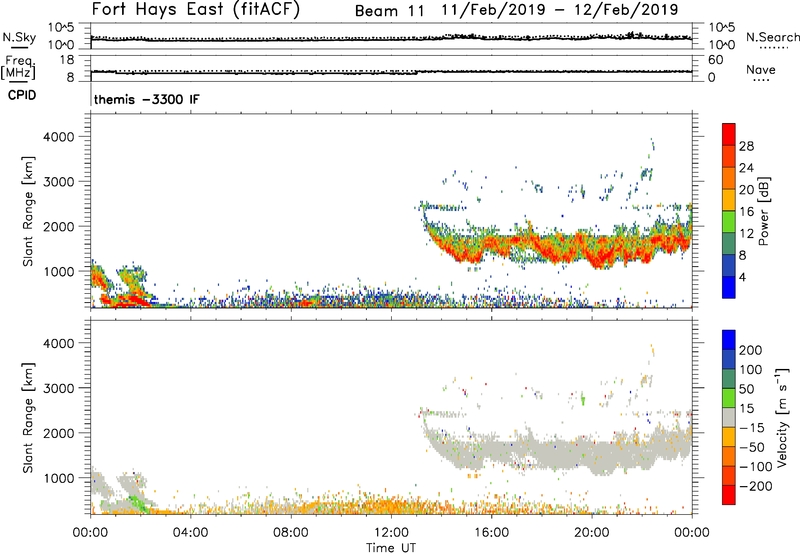
Task: Click the '4000' tick in power panel
Action: [x=59, y=137]
